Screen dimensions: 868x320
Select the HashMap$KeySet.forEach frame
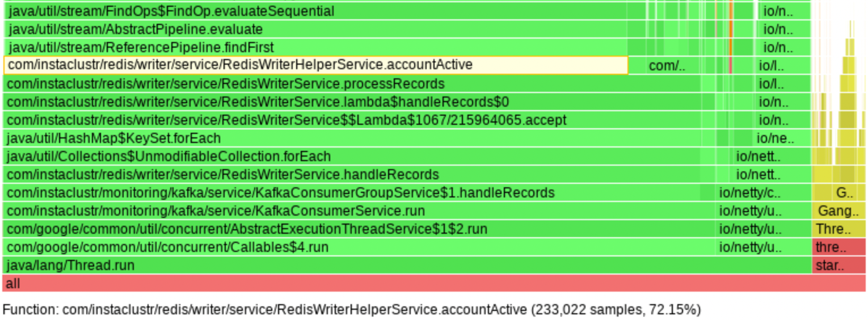coord(378,138)
